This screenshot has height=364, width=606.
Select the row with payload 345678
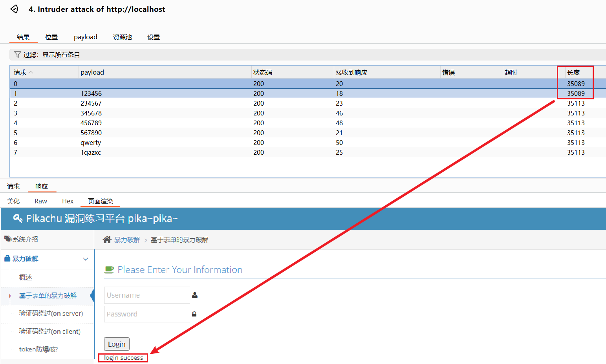pos(308,113)
